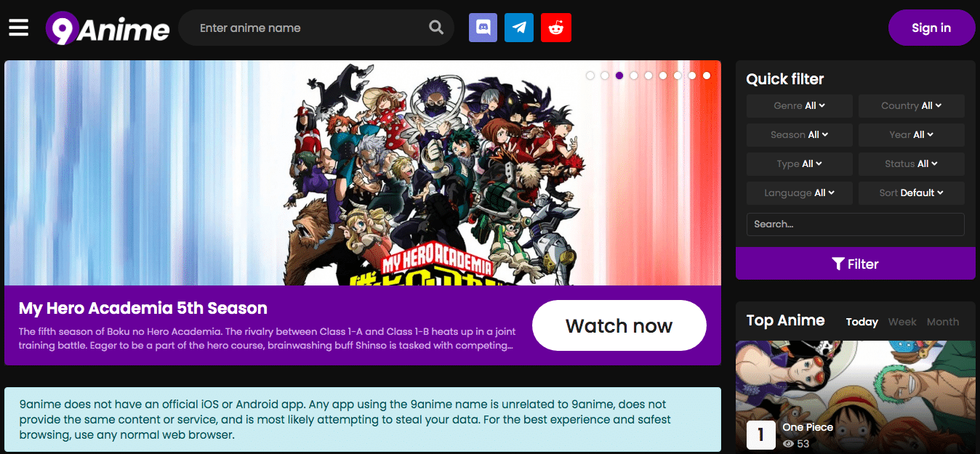
Task: Click the My Hero Academia description text
Action: (266, 339)
